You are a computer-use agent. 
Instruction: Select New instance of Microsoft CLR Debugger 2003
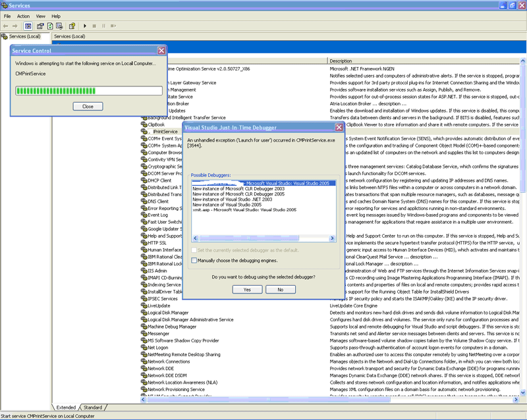tap(238, 188)
